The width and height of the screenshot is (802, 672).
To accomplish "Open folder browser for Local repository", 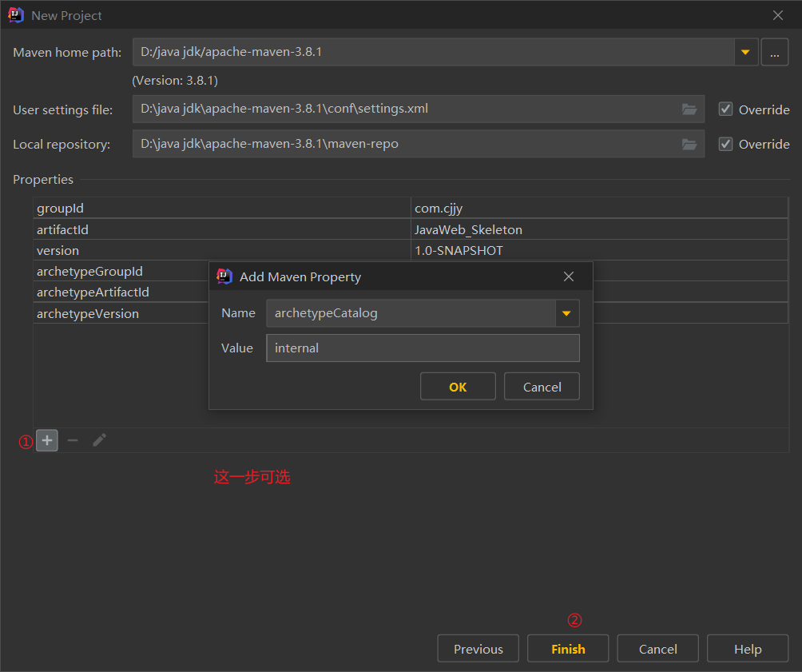I will pos(689,145).
